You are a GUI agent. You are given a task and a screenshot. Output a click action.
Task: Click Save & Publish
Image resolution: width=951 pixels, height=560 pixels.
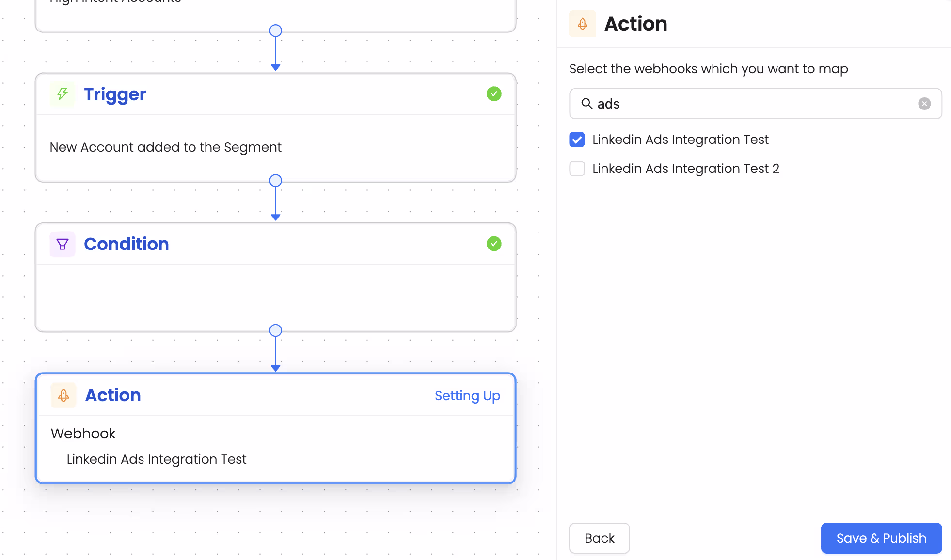tap(881, 538)
